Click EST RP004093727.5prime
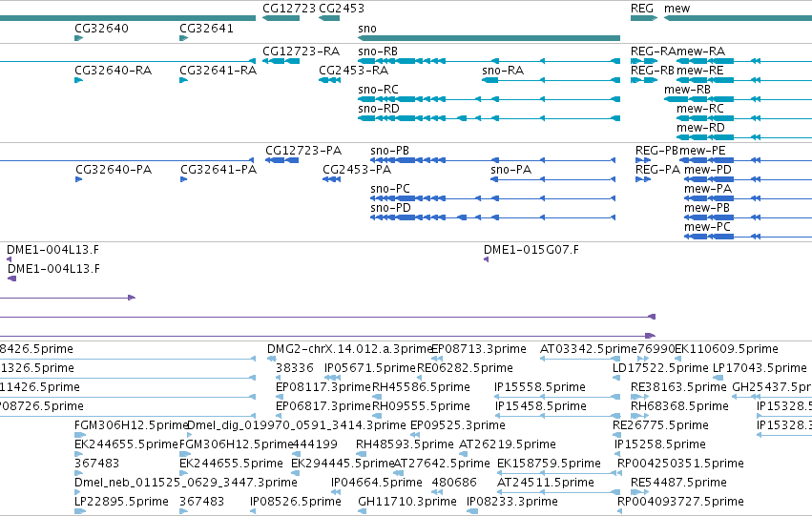The image size is (812, 516). (680, 502)
